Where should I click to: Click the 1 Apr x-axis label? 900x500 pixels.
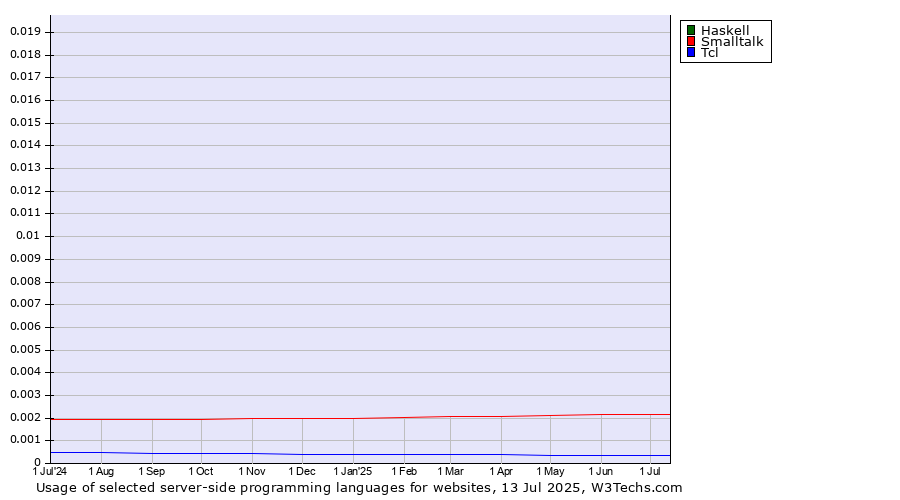pos(501,471)
